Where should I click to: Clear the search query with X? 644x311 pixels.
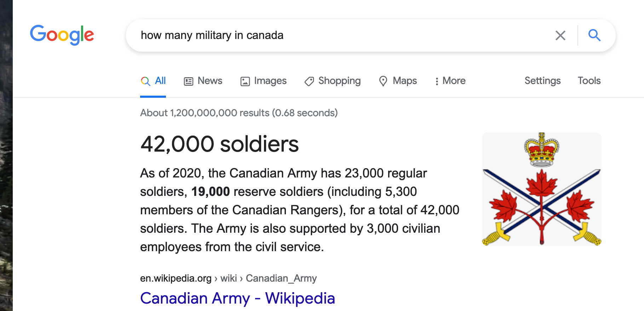tap(560, 35)
